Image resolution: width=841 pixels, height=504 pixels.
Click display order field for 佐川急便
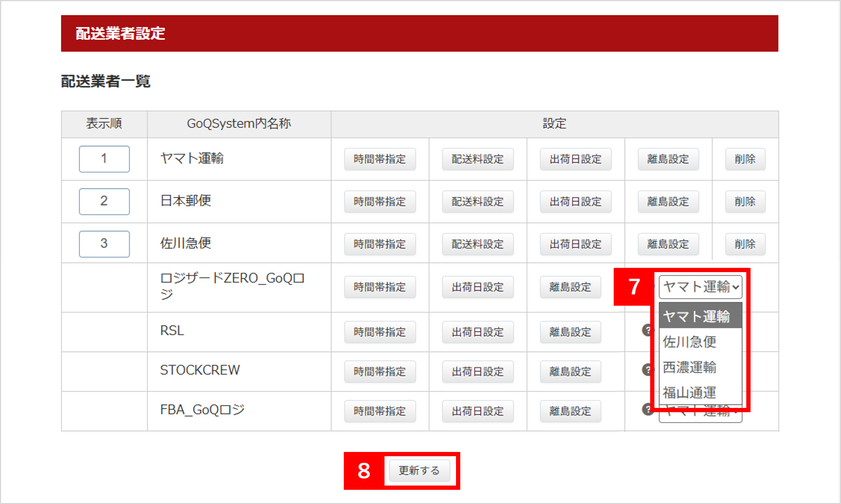[x=104, y=244]
